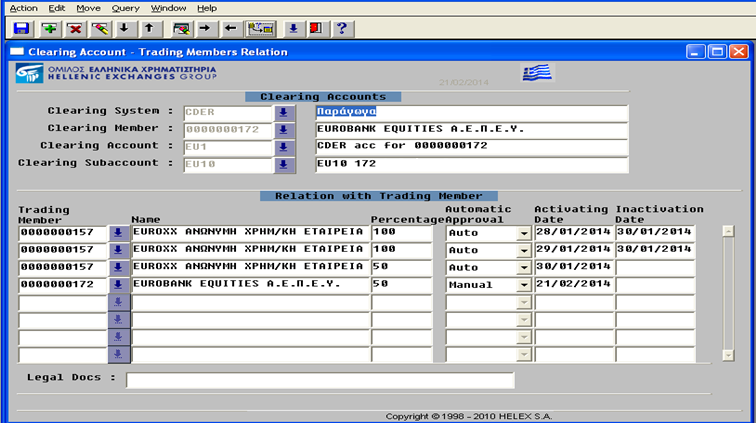Open value list for trading member dated 28/01/2014

tap(118, 233)
